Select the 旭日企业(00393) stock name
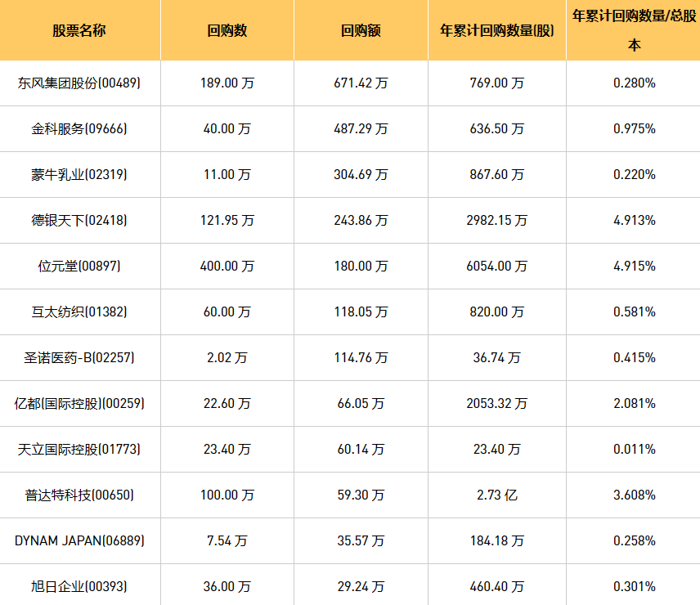Image resolution: width=700 pixels, height=605 pixels. (x=79, y=587)
